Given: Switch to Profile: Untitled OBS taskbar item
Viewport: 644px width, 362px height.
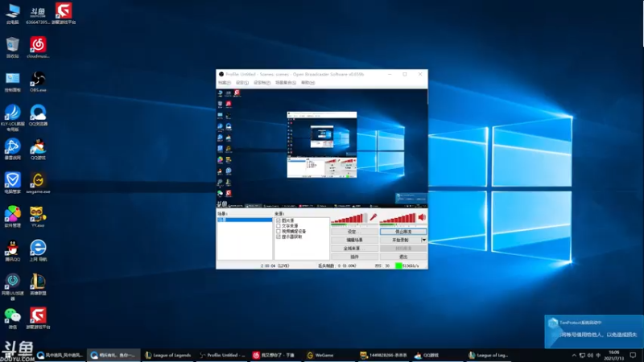Looking at the screenshot, I should coord(222,355).
